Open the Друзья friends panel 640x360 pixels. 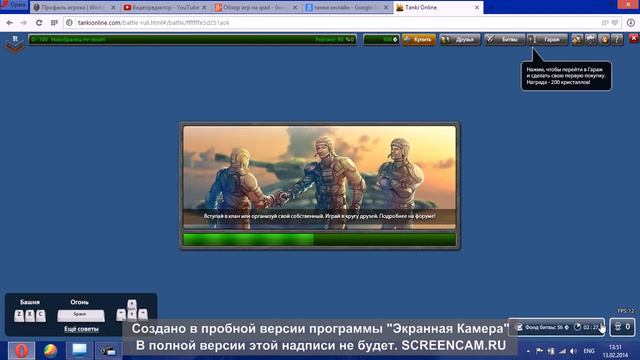[x=460, y=40]
